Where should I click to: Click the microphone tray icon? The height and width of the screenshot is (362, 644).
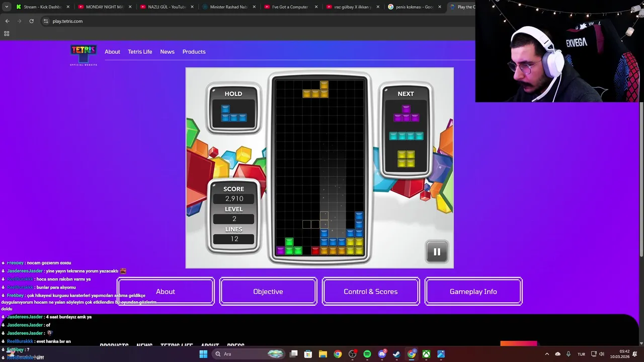pyautogui.click(x=569, y=354)
